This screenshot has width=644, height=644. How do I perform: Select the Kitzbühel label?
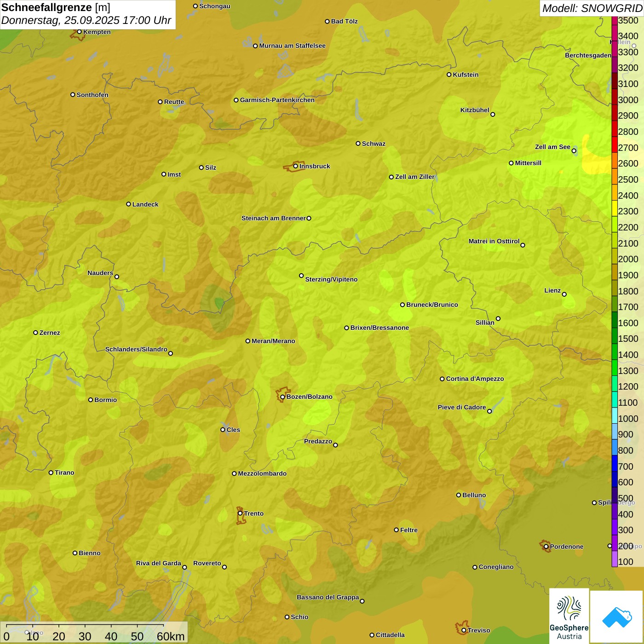(475, 110)
